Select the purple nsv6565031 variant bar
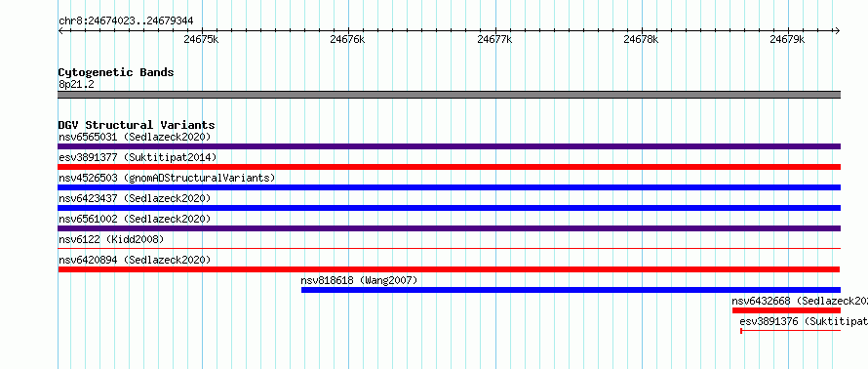The width and height of the screenshot is (868, 369). 450,146
